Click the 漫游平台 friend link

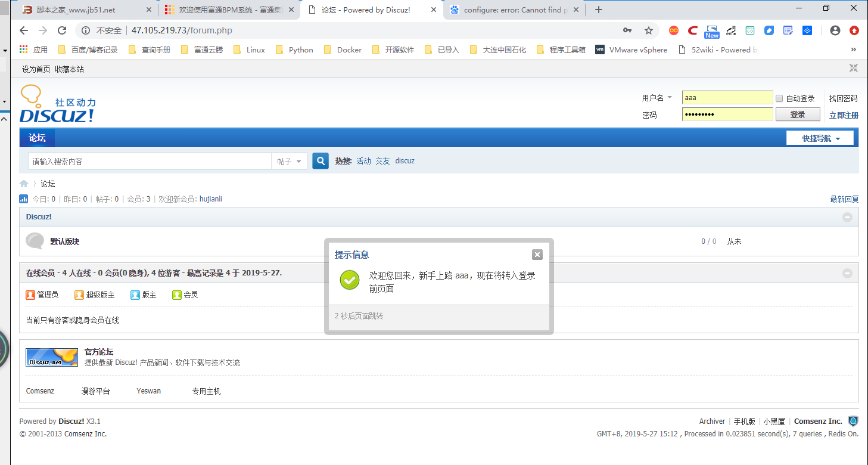point(96,391)
